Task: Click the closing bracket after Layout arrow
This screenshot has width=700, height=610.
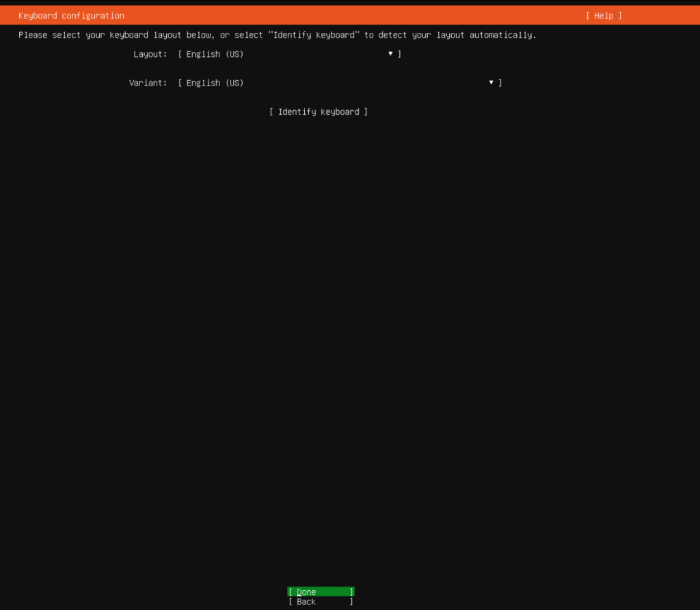Action: [x=399, y=54]
